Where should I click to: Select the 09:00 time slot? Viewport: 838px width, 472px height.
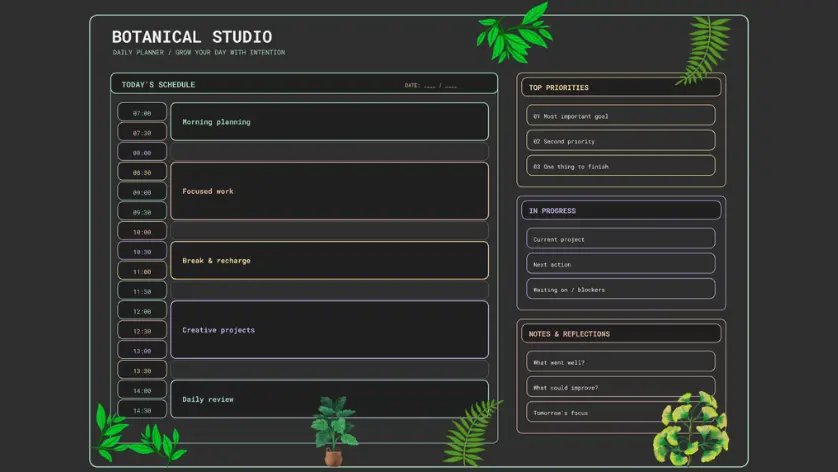[142, 192]
